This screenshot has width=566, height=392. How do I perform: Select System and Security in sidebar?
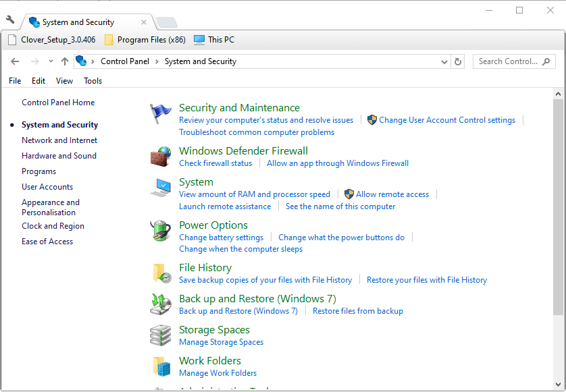[60, 125]
